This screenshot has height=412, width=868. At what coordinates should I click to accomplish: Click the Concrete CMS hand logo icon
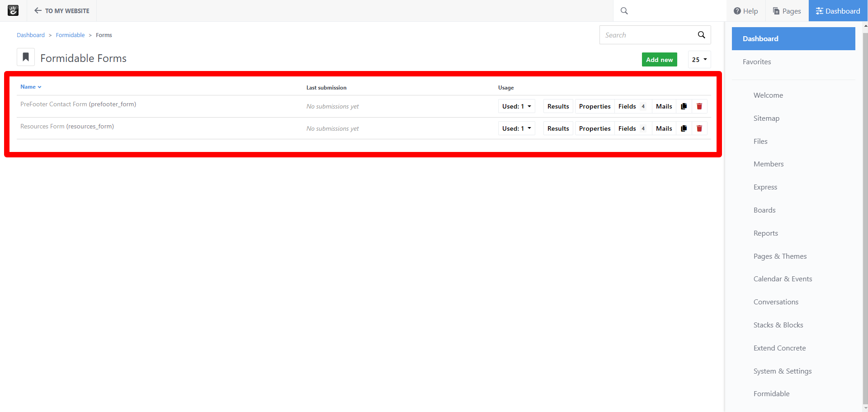click(13, 10)
